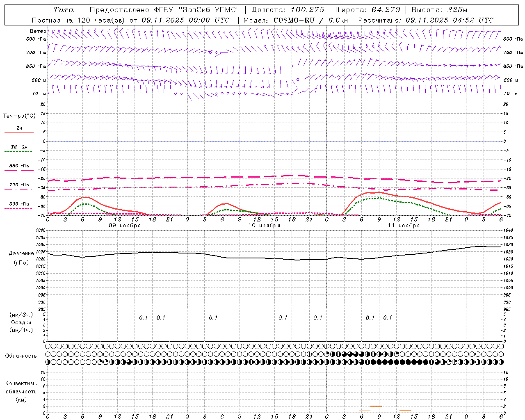Click the "500 м" wind level label on left axis
525x420 pixels.
(39, 80)
